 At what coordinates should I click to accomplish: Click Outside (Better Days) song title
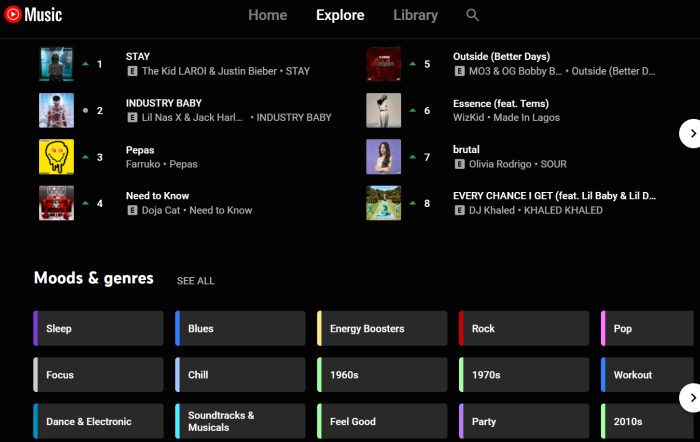coord(501,57)
